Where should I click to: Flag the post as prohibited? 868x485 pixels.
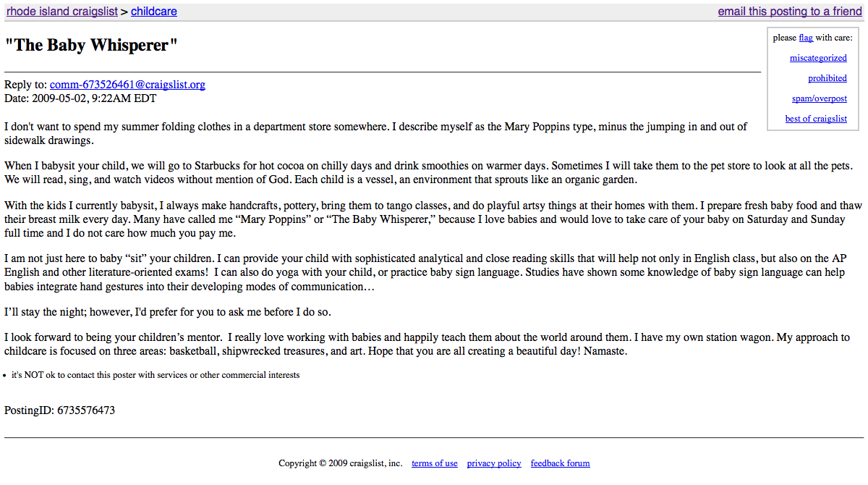point(827,78)
